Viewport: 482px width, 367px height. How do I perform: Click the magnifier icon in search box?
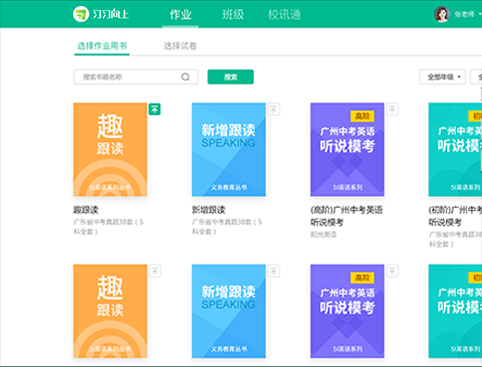click(x=185, y=77)
